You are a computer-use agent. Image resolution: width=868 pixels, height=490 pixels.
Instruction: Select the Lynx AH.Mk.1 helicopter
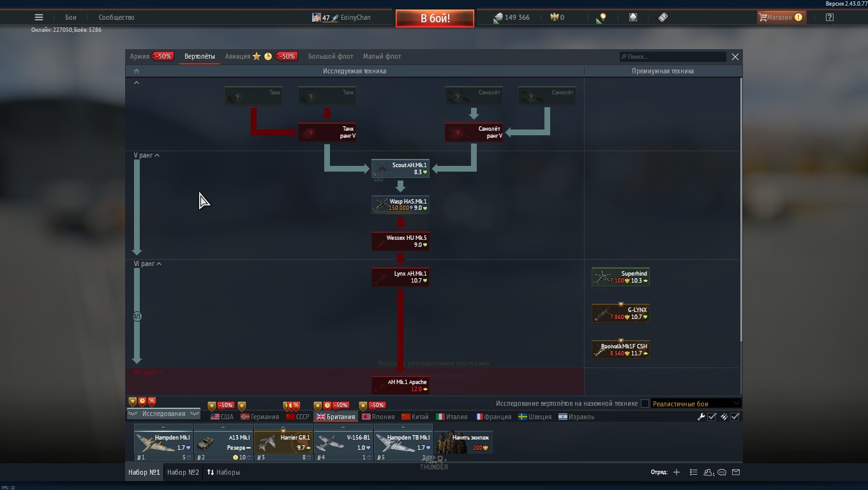point(400,277)
